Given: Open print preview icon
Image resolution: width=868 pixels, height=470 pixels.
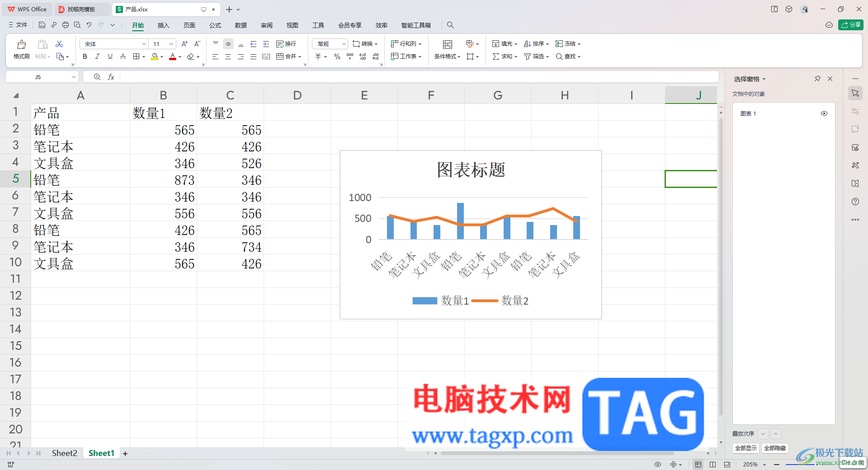Looking at the screenshot, I should [x=77, y=25].
